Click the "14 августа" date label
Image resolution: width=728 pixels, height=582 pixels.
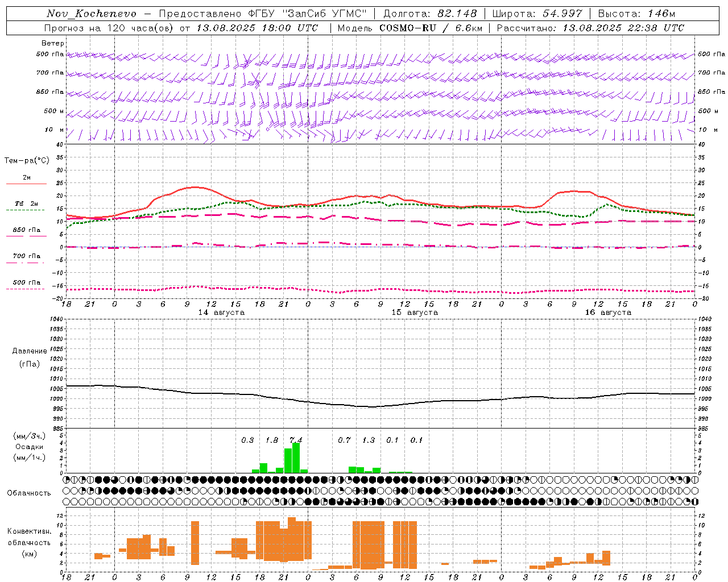[x=221, y=313]
